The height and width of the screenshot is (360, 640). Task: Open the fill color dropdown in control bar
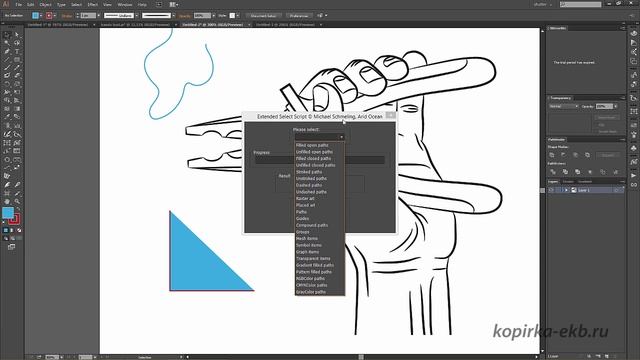pyautogui.click(x=40, y=16)
